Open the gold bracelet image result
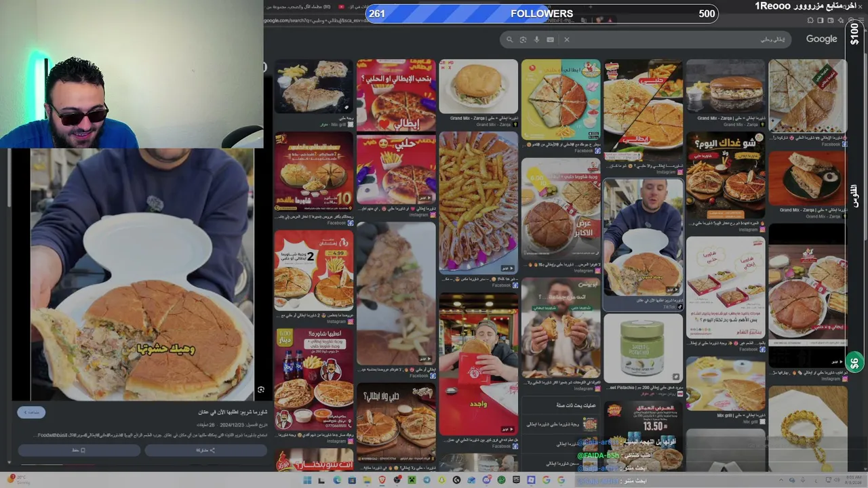868x488 pixels. click(808, 428)
